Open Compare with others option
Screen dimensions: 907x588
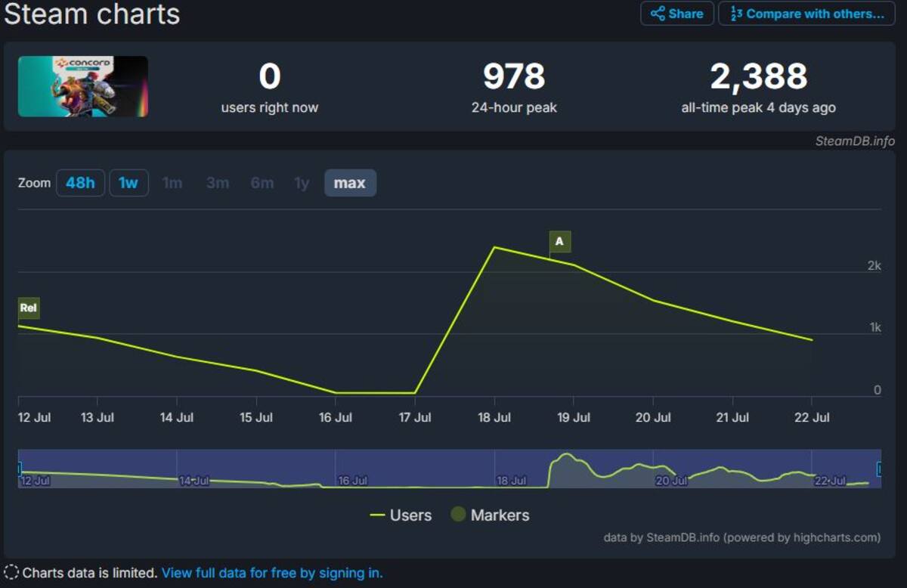[x=806, y=14]
